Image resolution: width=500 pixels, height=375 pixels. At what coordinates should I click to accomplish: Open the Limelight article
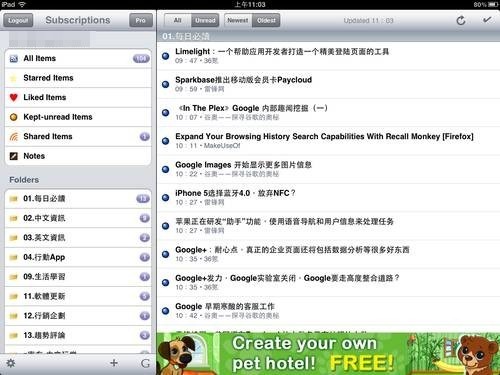tap(328, 56)
